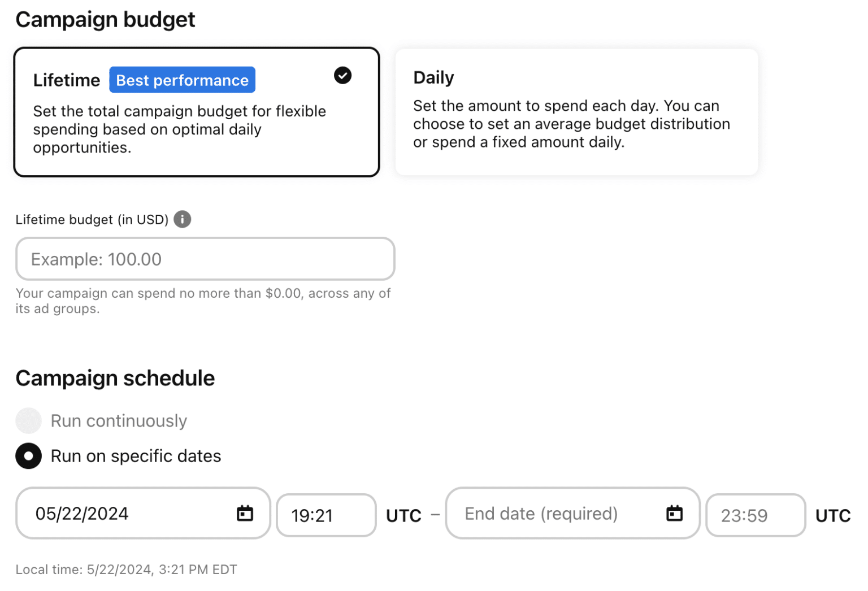868x591 pixels.
Task: Click the Best performance badge
Action: pyautogui.click(x=182, y=80)
